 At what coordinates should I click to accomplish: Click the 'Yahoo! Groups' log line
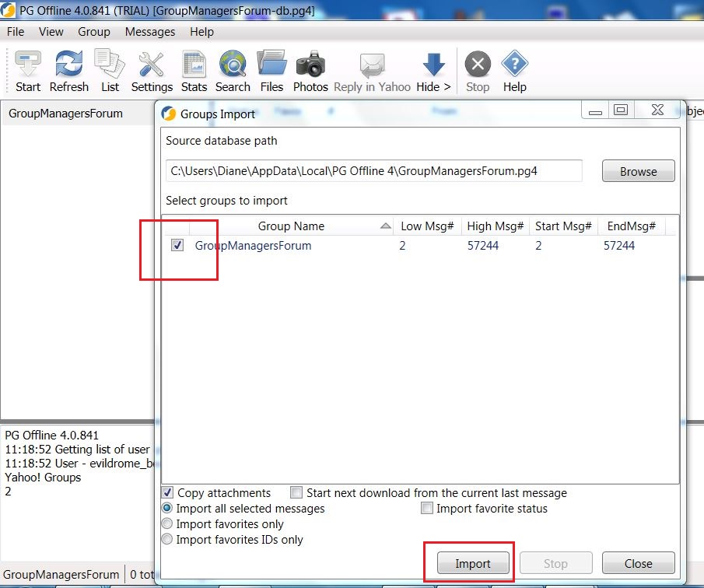click(x=43, y=477)
